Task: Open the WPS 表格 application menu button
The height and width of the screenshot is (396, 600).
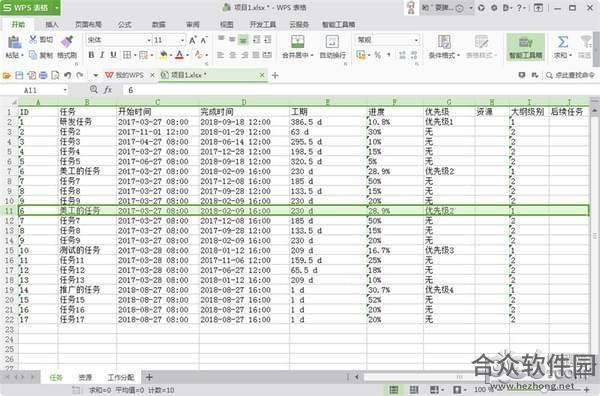Action: point(30,7)
